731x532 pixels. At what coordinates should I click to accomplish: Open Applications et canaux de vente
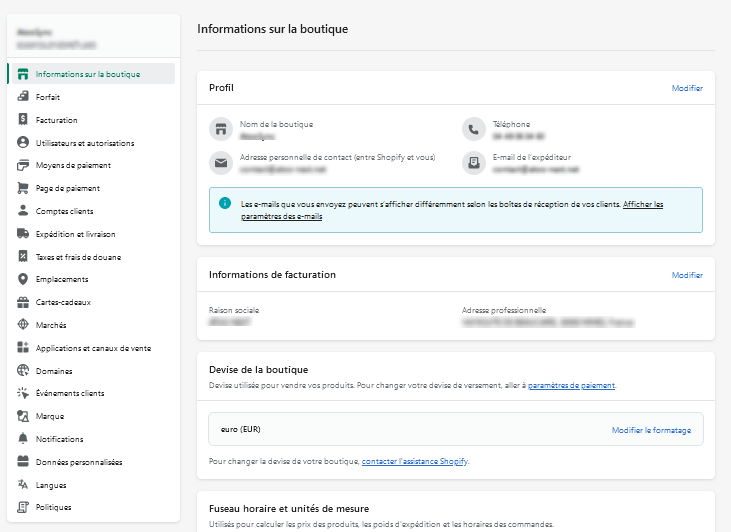pos(91,348)
